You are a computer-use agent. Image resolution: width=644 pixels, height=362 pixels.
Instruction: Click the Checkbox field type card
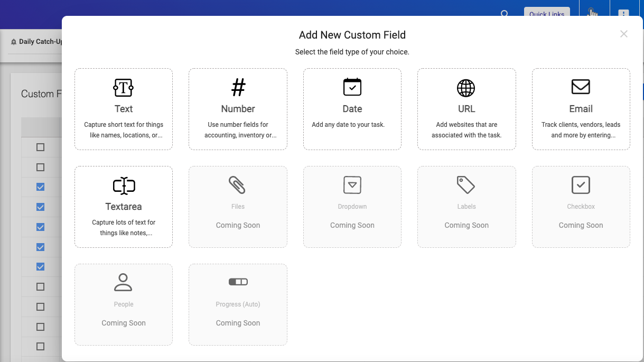click(x=581, y=207)
